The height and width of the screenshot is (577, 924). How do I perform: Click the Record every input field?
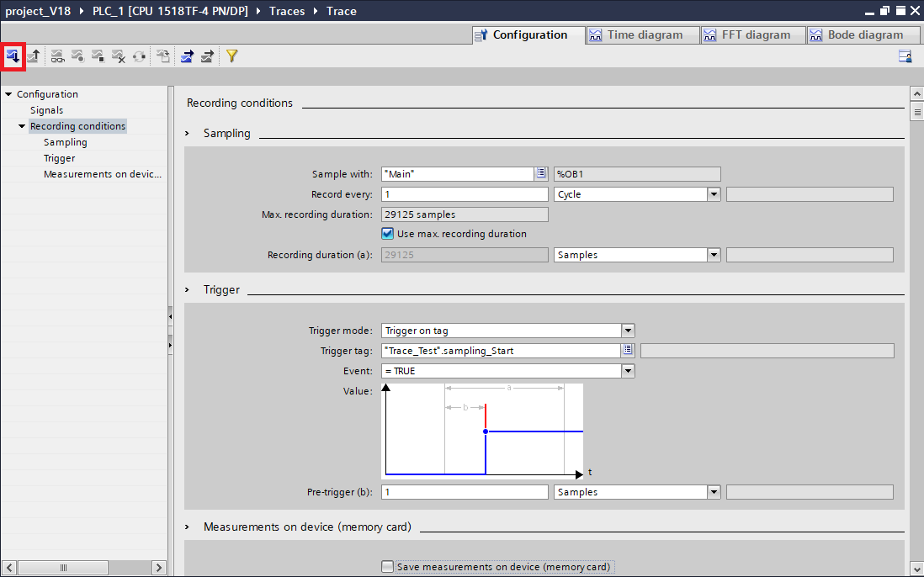point(465,194)
